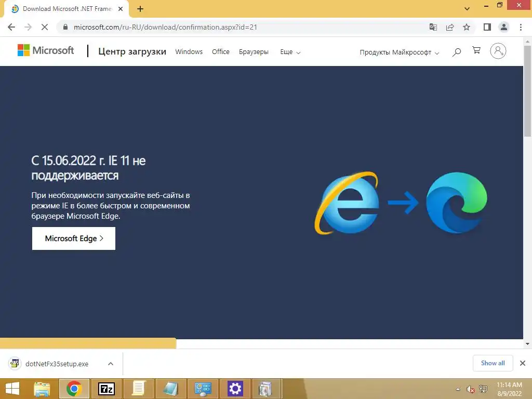Image resolution: width=532 pixels, height=399 pixels.
Task: Open the Google Translate page icon
Action: pos(433,27)
